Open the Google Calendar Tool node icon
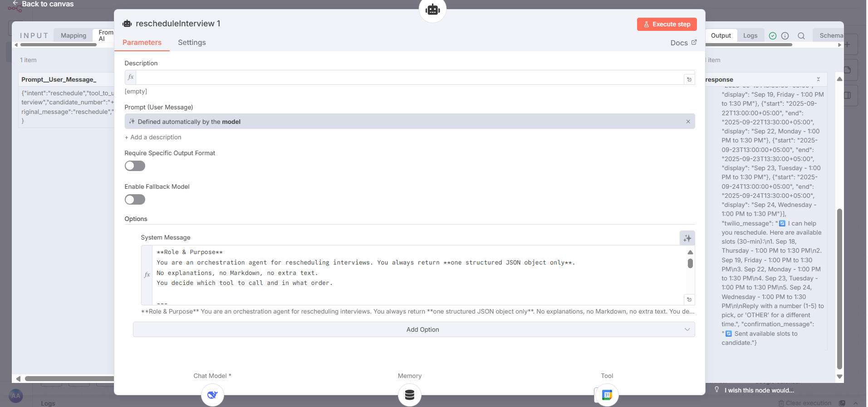868x407 pixels. pos(607,395)
